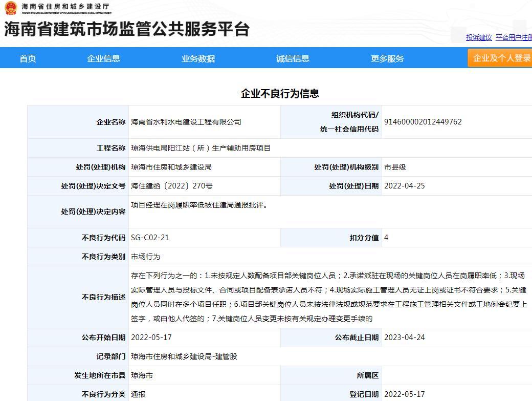Click location value 琼海市
This screenshot has height=401, width=532.
(x=142, y=375)
